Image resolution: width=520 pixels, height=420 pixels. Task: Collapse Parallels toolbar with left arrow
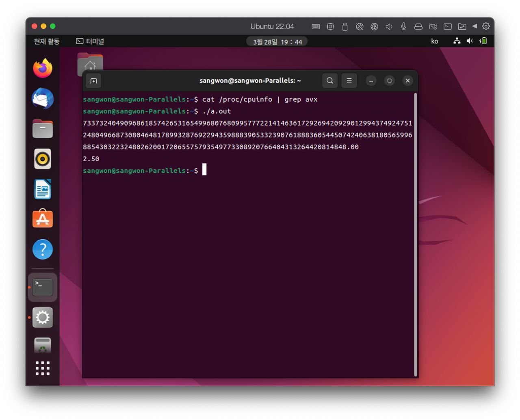(x=474, y=26)
